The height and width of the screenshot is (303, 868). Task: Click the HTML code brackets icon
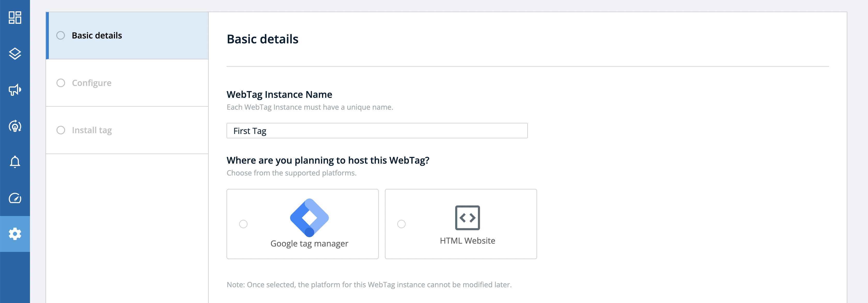[467, 218]
